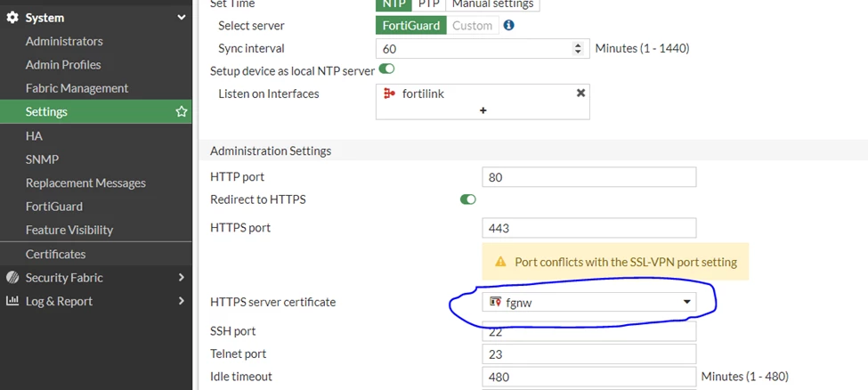The width and height of the screenshot is (868, 390).
Task: Remove fortilink interface with X
Action: coord(580,93)
